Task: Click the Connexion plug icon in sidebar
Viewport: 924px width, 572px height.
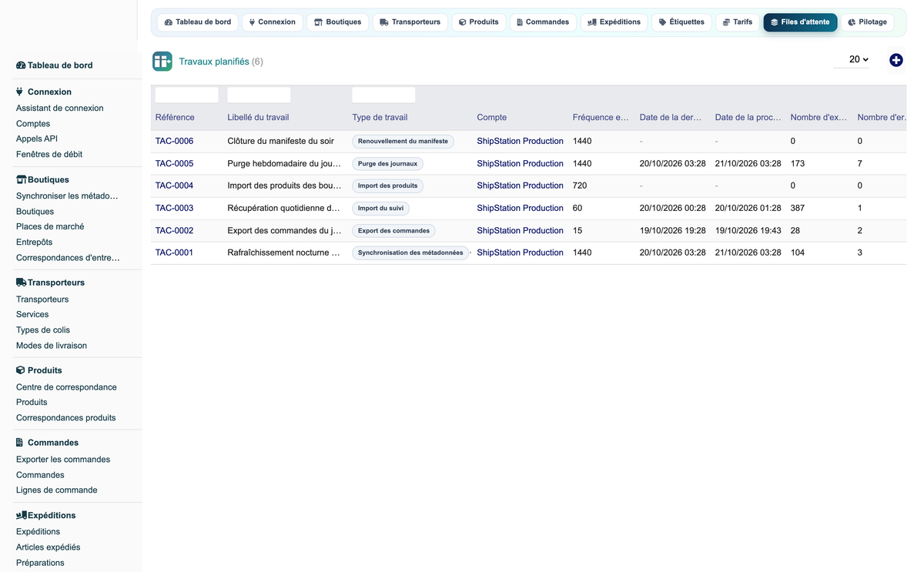Action: (x=20, y=92)
